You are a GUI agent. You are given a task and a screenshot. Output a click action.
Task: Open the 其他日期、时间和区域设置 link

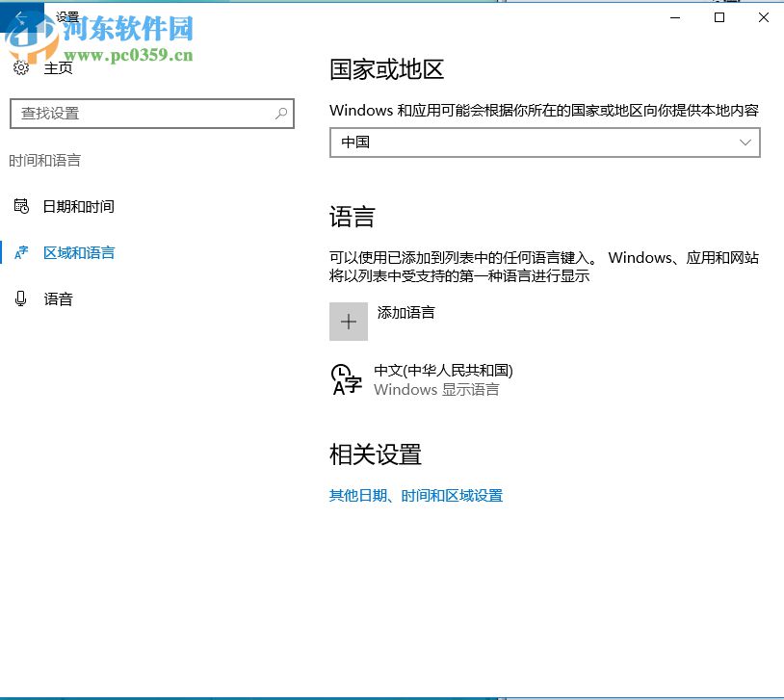click(x=416, y=495)
